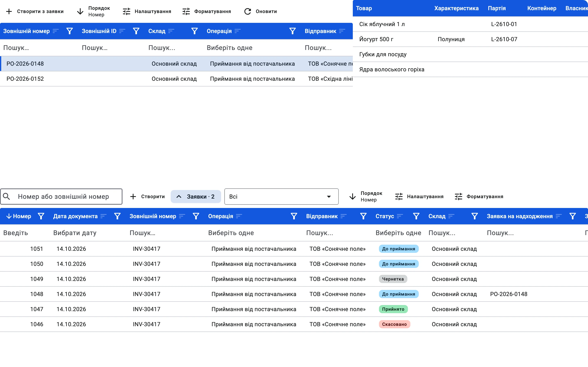Toggle sort direction on Номер column header
This screenshot has height=367, width=588.
tap(19, 216)
